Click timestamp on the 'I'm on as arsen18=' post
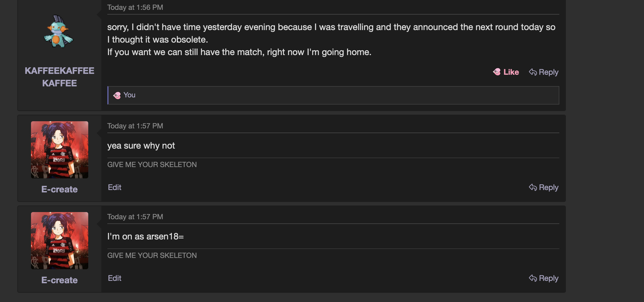This screenshot has width=644, height=302. [x=135, y=217]
